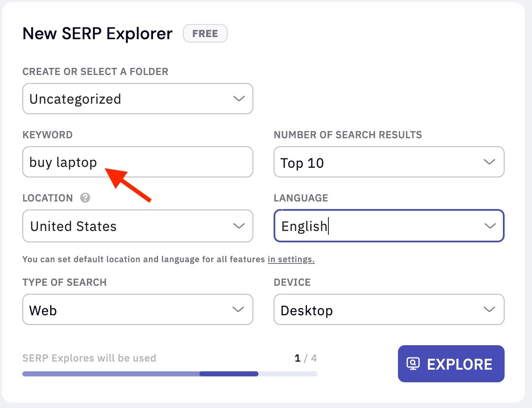Click the "1 / 4" explores counter
This screenshot has width=532, height=408.
[x=306, y=358]
